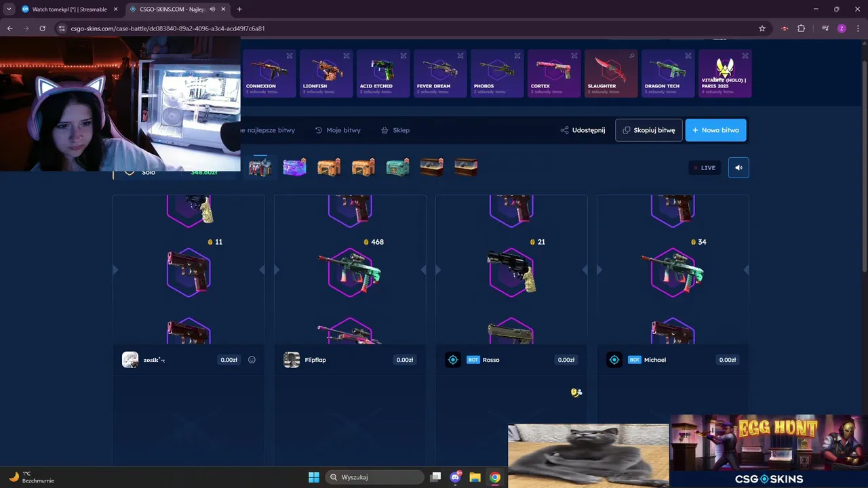The image size is (868, 488).
Task: Click crossed-swords icon on DRAGON TECH card
Action: point(688,56)
